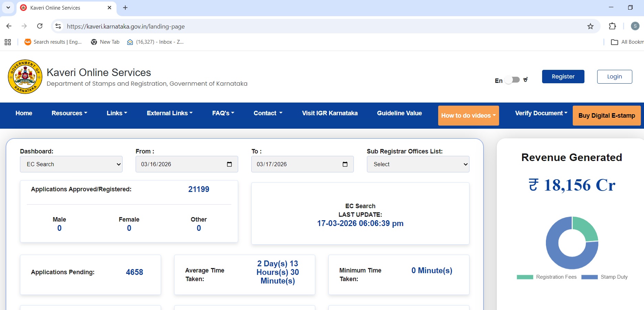This screenshot has width=644, height=310.
Task: Close the Kaveri Online Services tab
Action: click(109, 8)
